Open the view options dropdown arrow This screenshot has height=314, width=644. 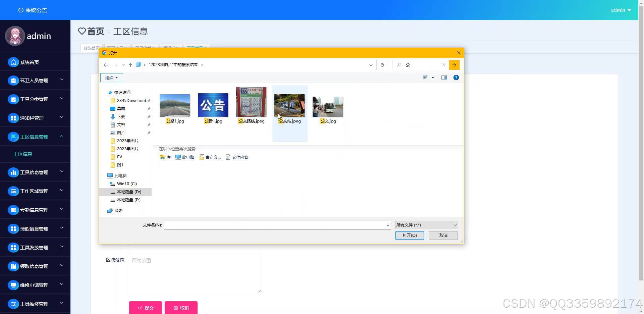(433, 77)
